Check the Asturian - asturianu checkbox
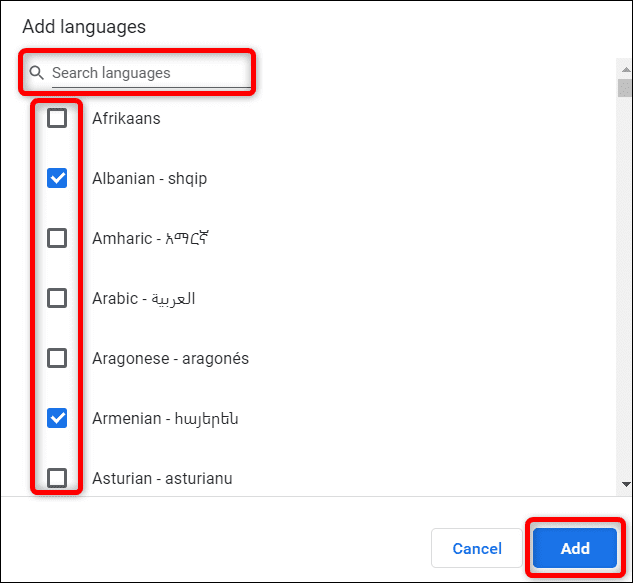The image size is (633, 583). point(57,478)
